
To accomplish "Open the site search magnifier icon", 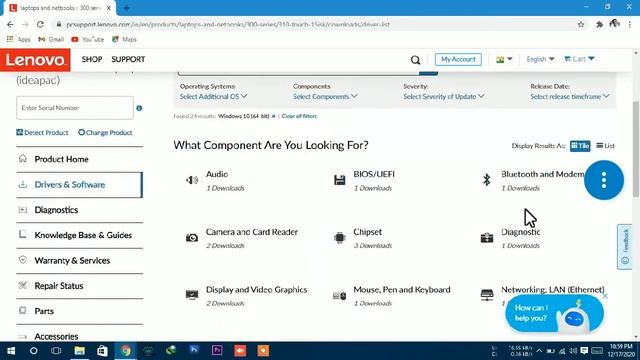I will point(415,60).
